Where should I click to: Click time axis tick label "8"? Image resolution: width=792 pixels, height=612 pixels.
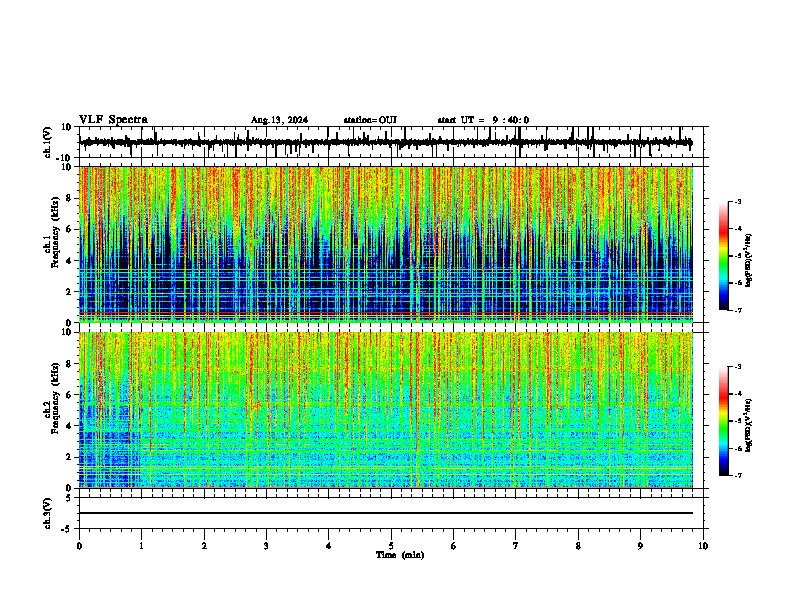pos(578,546)
